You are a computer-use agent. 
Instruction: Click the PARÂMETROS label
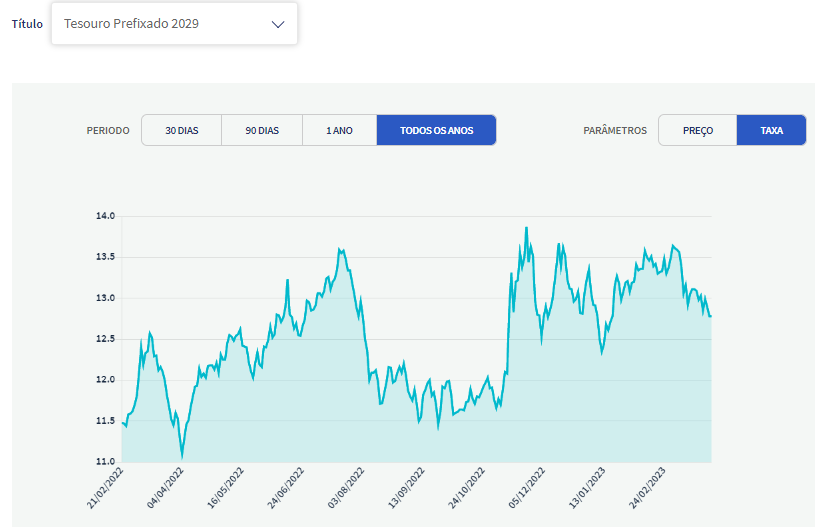point(615,130)
